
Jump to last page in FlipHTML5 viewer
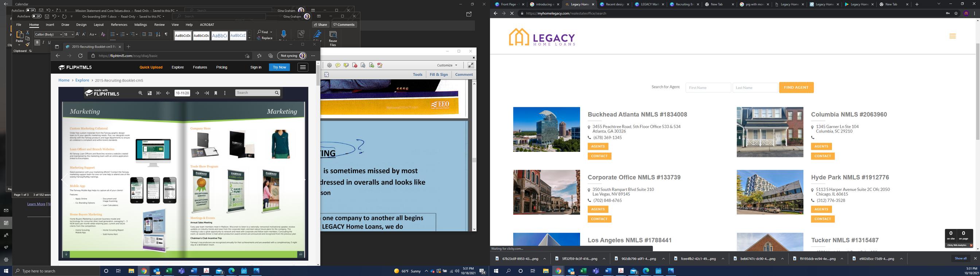coord(207,93)
